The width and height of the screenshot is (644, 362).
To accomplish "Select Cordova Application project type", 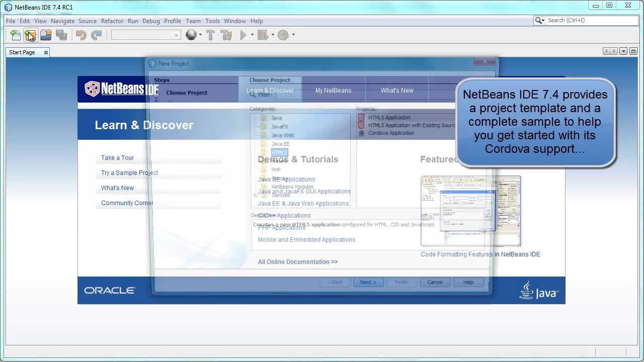I will pyautogui.click(x=391, y=133).
